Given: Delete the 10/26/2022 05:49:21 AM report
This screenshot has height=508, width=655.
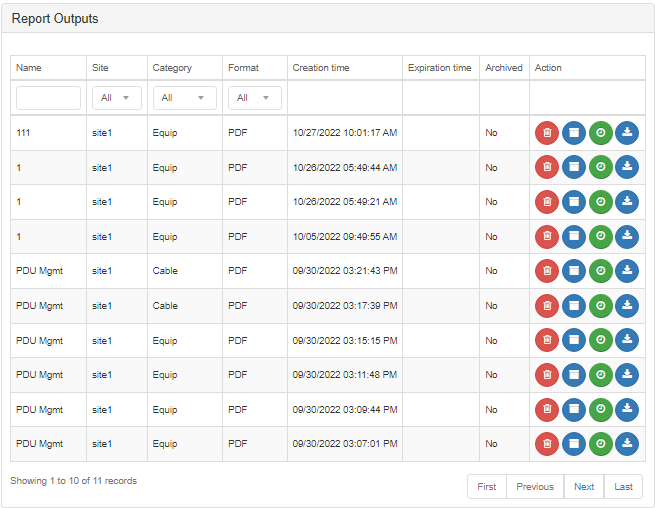Looking at the screenshot, I should click(547, 202).
